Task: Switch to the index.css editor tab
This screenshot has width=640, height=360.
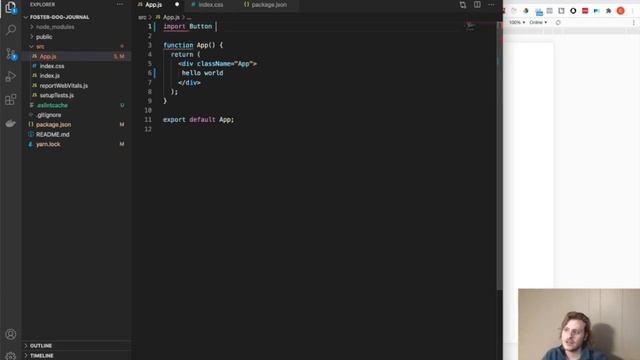Action: 211,5
